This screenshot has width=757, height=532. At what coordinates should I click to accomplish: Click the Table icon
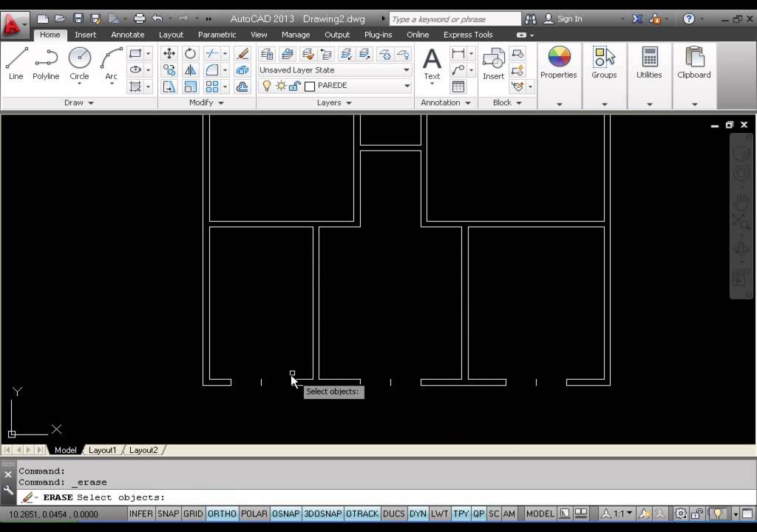pyautogui.click(x=458, y=86)
